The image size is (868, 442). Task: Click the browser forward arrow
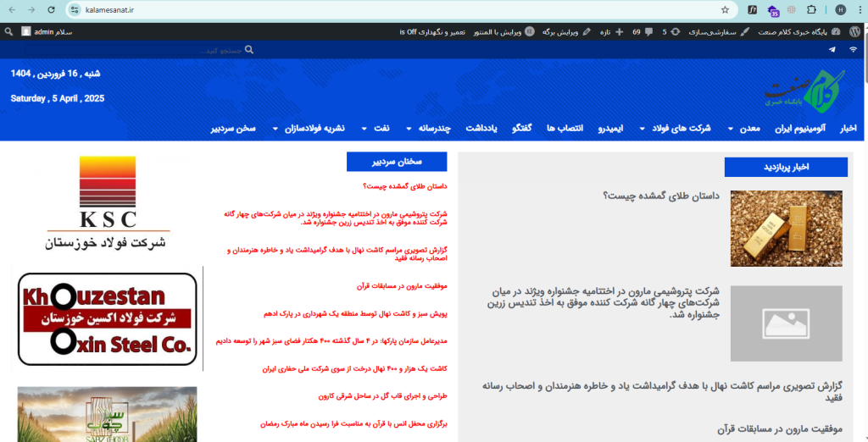31,10
